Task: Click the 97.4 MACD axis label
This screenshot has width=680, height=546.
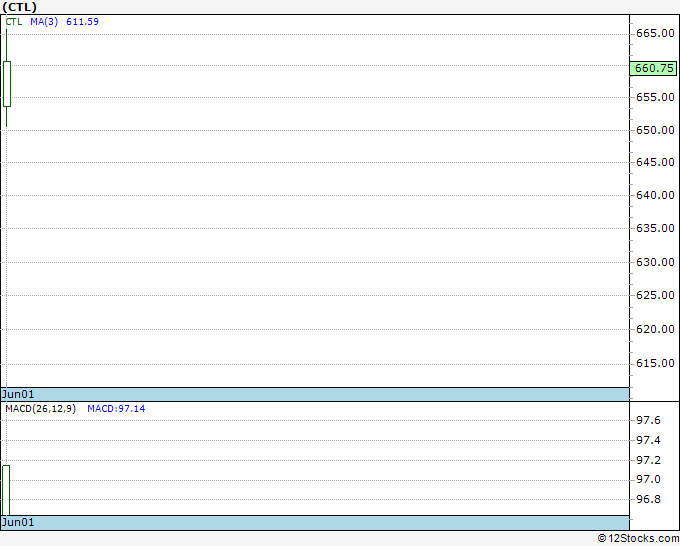Action: [x=648, y=441]
